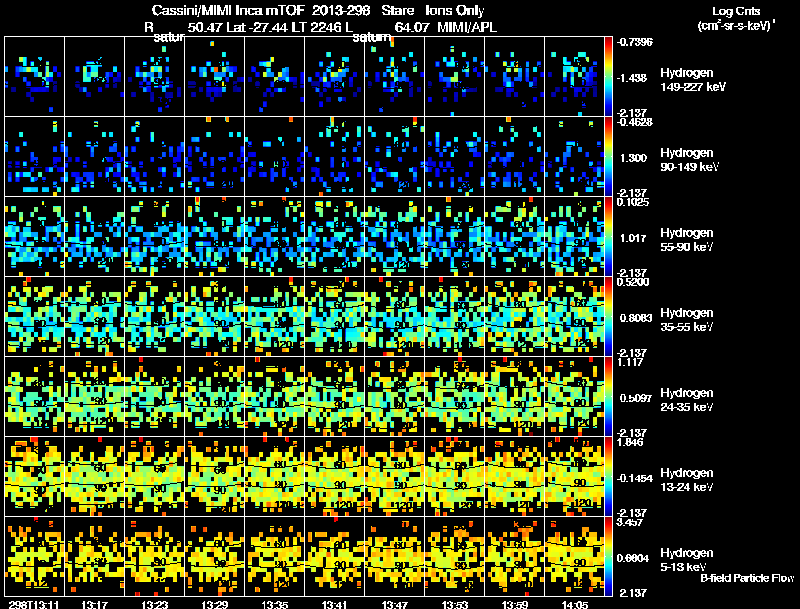Select the Hydrogen 35-55 keV panel at 13:53
Image resolution: width=800 pixels, height=609 pixels.
455,317
